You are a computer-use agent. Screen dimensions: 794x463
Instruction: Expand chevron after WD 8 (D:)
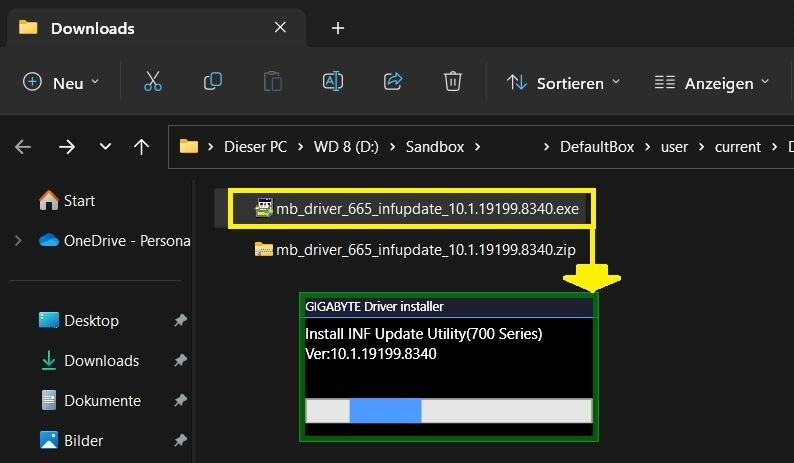392,147
